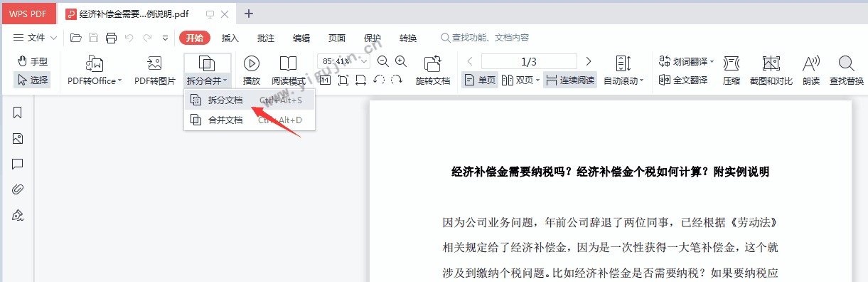Viewport: 868px width, 282px height.
Task: Activate the 选择 selection tool
Action: pyautogui.click(x=32, y=80)
